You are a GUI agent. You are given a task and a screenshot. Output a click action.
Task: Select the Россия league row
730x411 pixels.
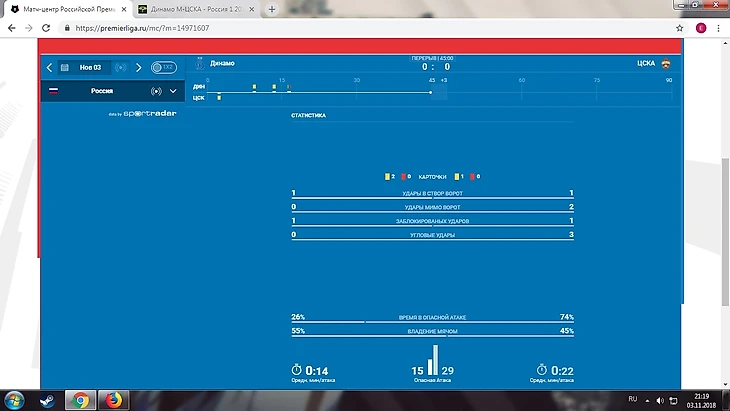[113, 91]
